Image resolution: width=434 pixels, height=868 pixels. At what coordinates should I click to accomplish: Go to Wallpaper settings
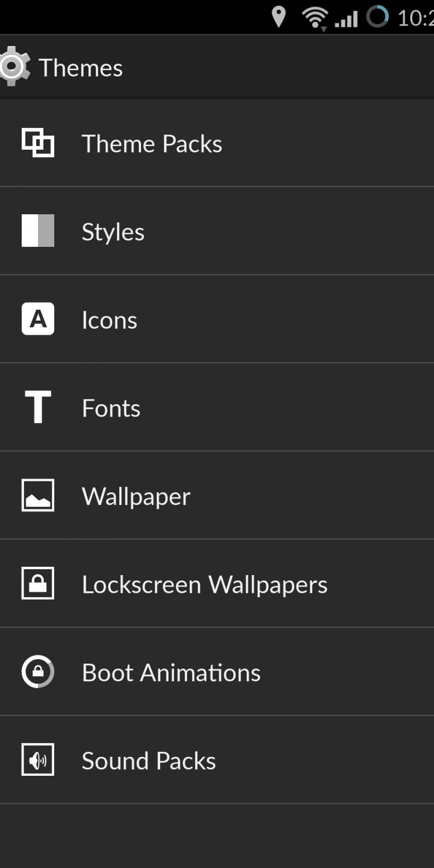136,496
